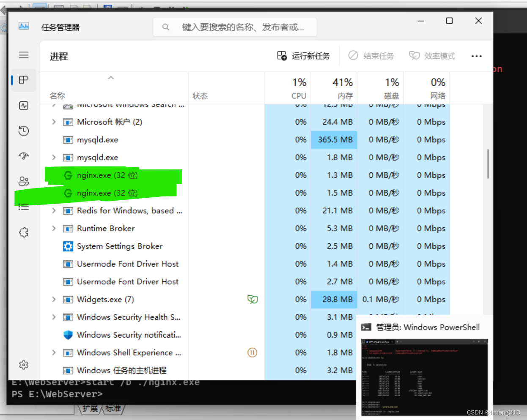Click 效率模式 button
This screenshot has height=420, width=527.
pyautogui.click(x=432, y=56)
